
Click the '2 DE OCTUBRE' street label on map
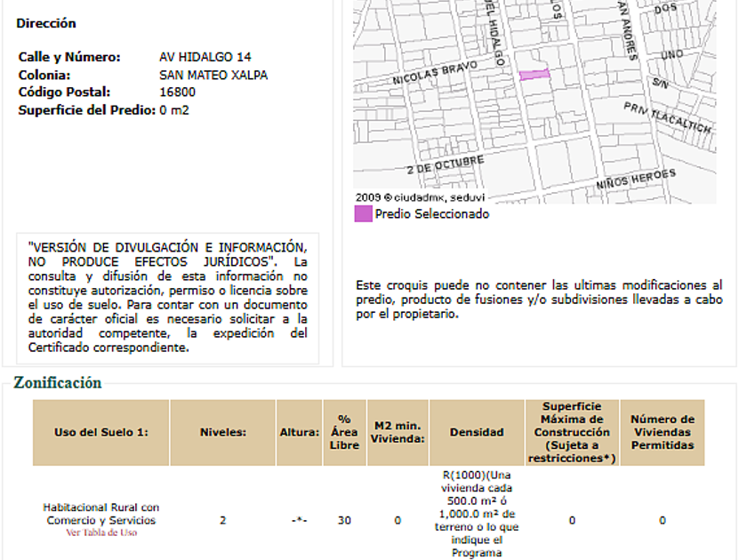(x=446, y=164)
